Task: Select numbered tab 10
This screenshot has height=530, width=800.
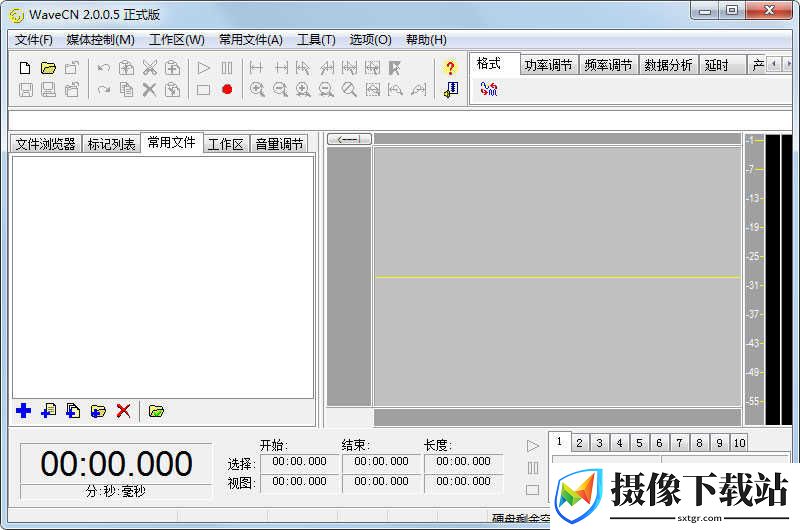Action: (x=739, y=443)
